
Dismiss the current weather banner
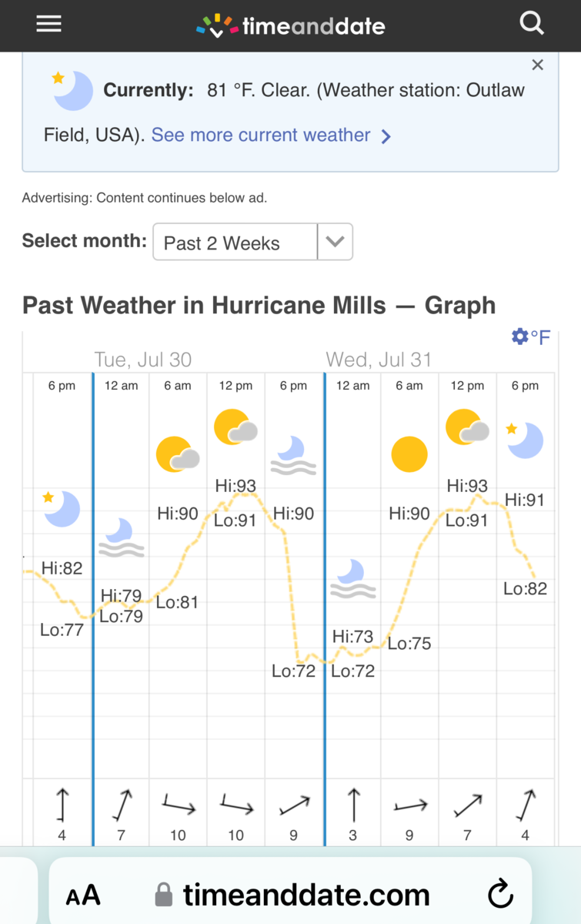tap(538, 65)
